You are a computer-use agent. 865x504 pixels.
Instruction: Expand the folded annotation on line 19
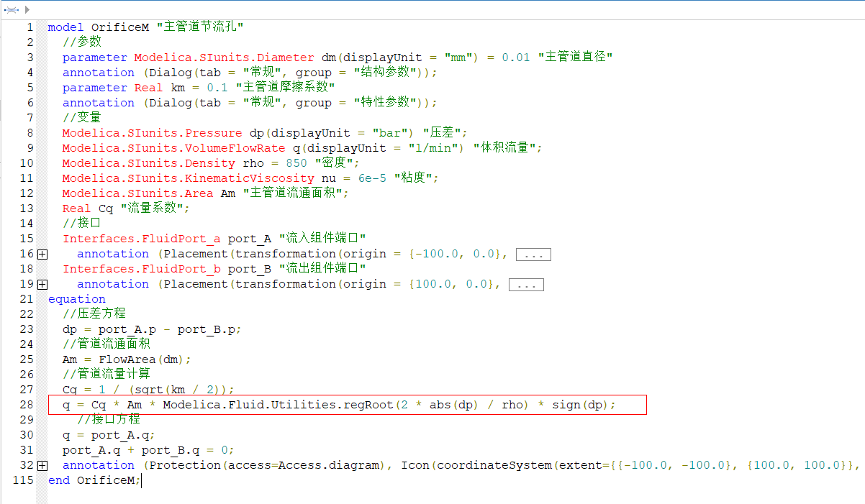[x=42, y=284]
